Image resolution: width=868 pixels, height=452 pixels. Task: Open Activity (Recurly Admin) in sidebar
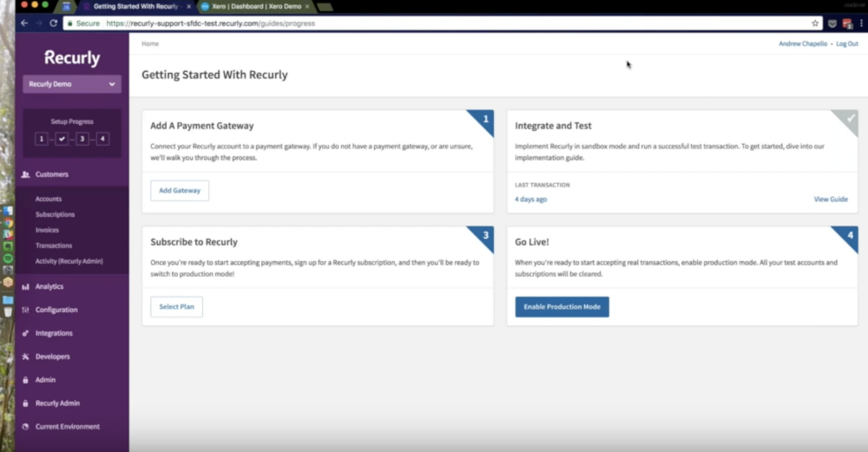pos(69,261)
